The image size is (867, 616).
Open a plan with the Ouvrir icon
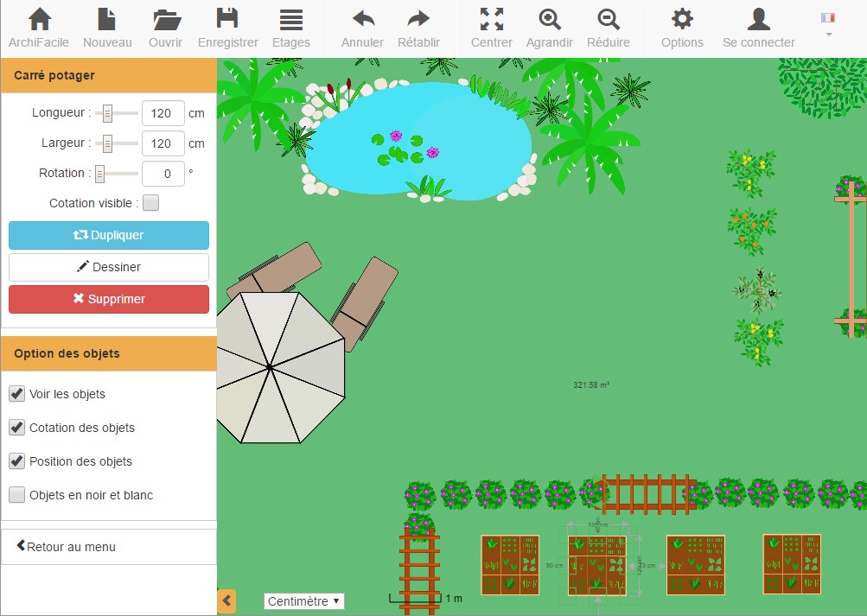click(x=165, y=19)
